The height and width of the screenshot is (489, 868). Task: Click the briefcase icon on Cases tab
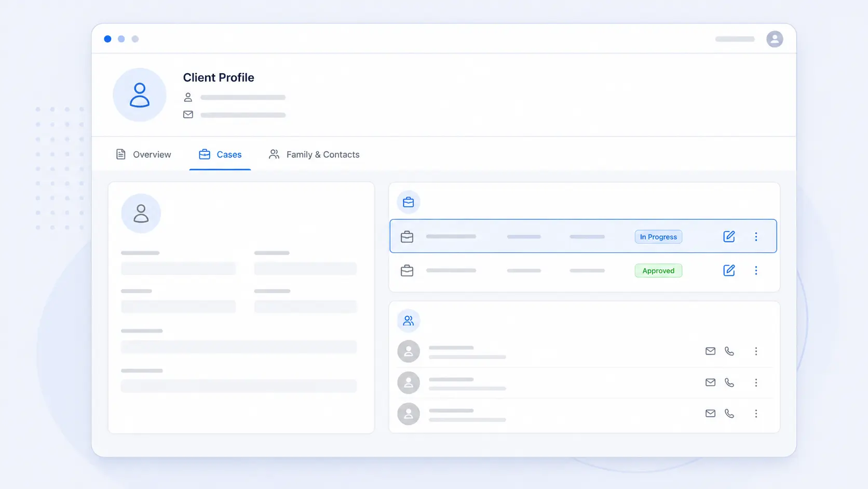[x=205, y=154]
